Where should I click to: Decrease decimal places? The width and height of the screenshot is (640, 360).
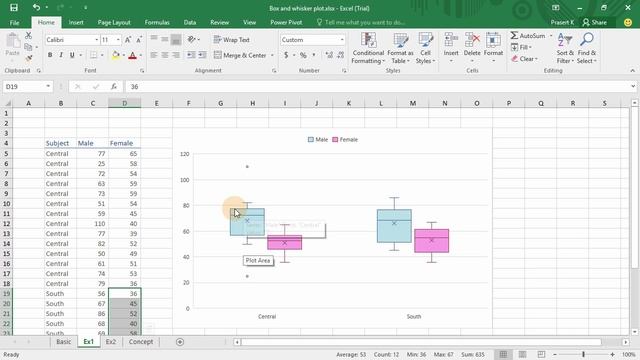340,55
